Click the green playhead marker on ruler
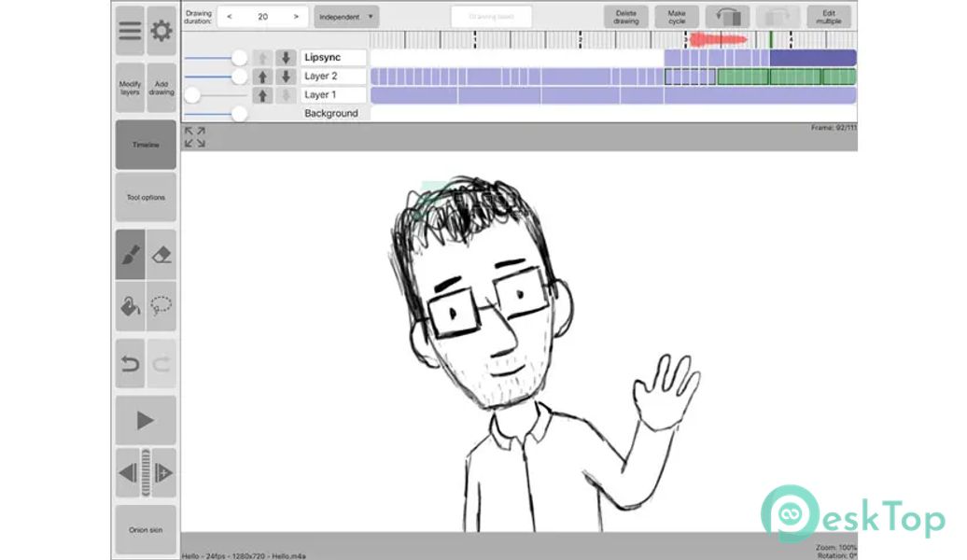967x560 pixels. click(x=771, y=40)
